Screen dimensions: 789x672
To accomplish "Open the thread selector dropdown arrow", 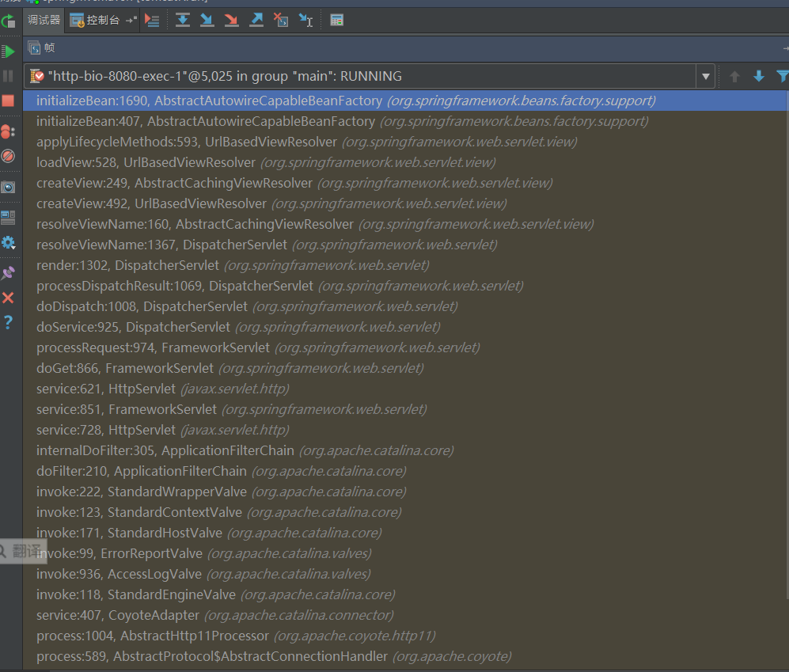I will pos(705,77).
